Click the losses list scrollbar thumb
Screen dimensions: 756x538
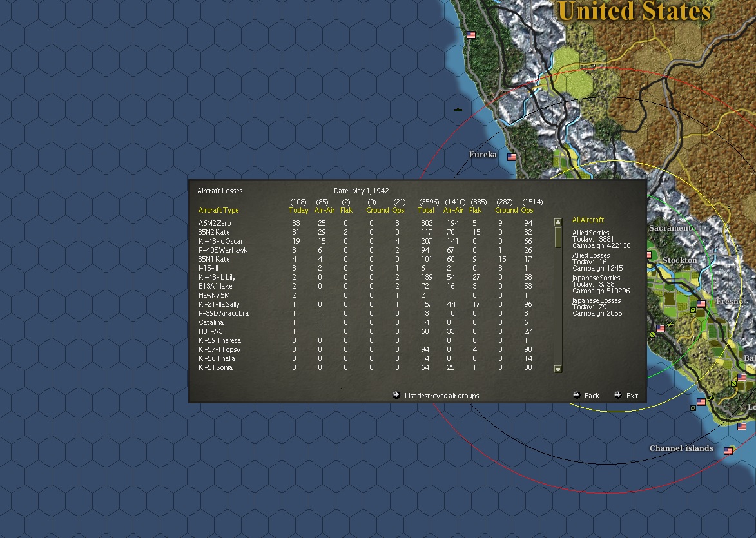(558, 237)
